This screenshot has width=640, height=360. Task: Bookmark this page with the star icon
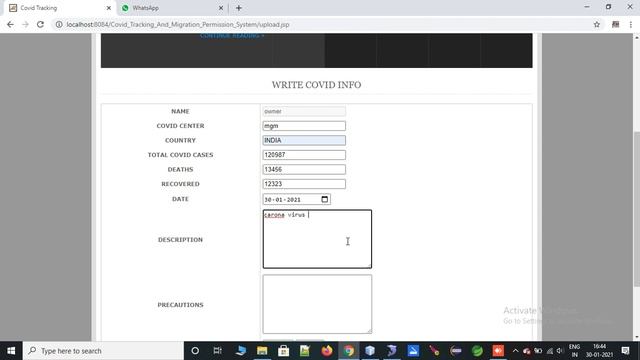click(597, 24)
